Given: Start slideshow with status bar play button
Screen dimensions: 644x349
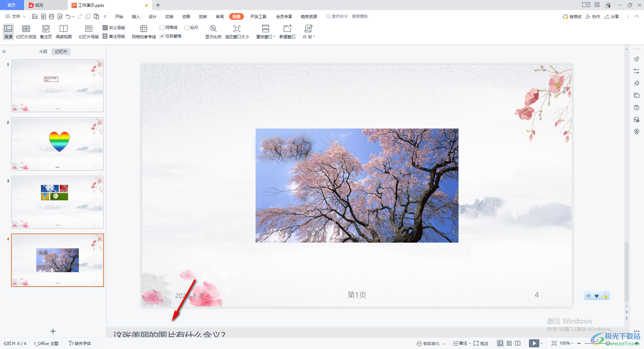Looking at the screenshot, I should (x=534, y=343).
